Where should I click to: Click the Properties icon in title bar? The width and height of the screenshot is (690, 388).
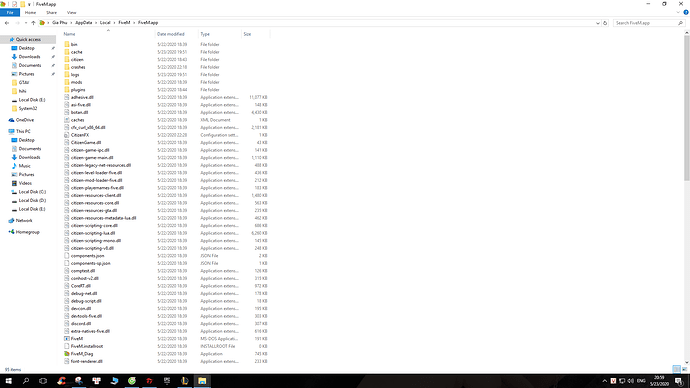[15, 4]
